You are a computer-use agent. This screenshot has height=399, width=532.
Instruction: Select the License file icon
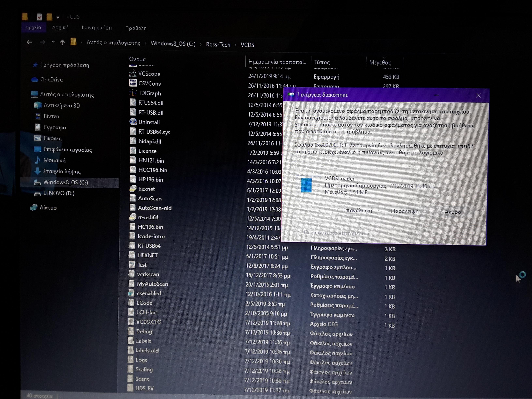133,151
